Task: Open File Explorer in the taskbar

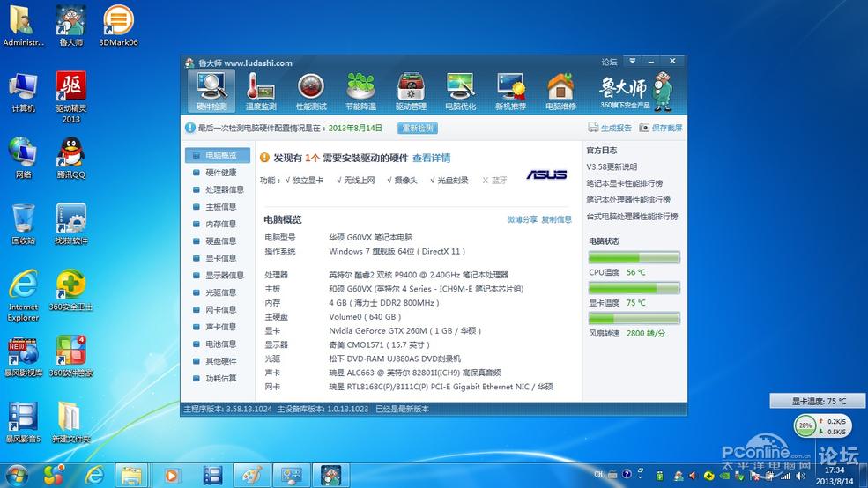Action: click(x=131, y=476)
